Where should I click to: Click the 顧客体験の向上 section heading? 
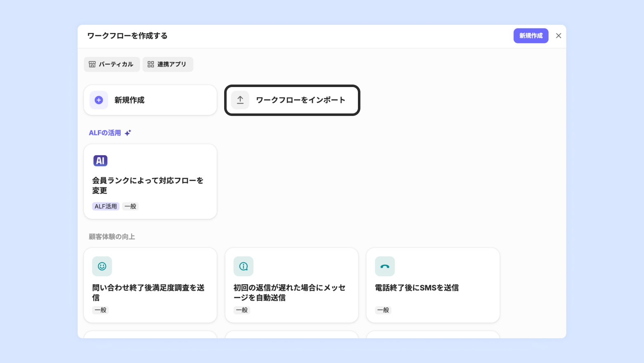coord(112,237)
